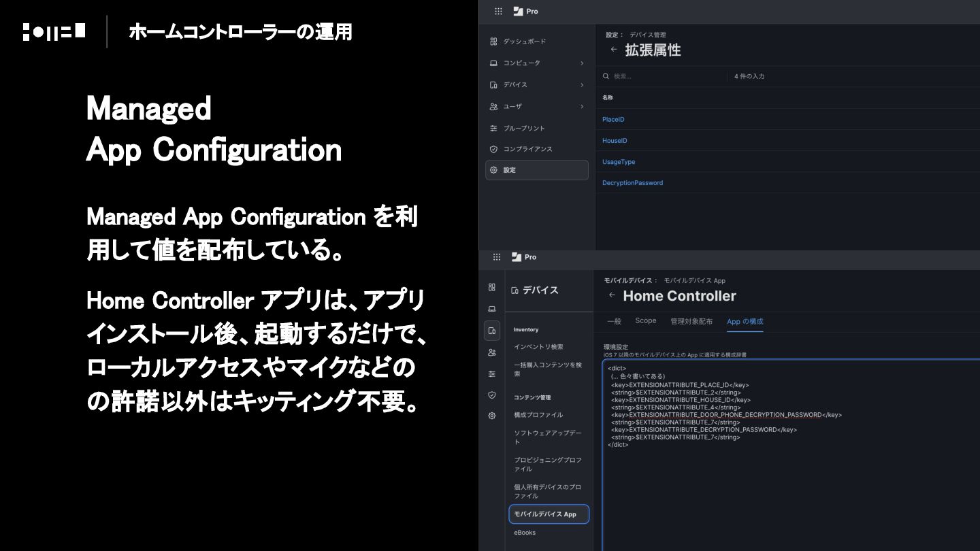
Task: Open インベントリ検索 in device menu
Action: click(x=538, y=347)
